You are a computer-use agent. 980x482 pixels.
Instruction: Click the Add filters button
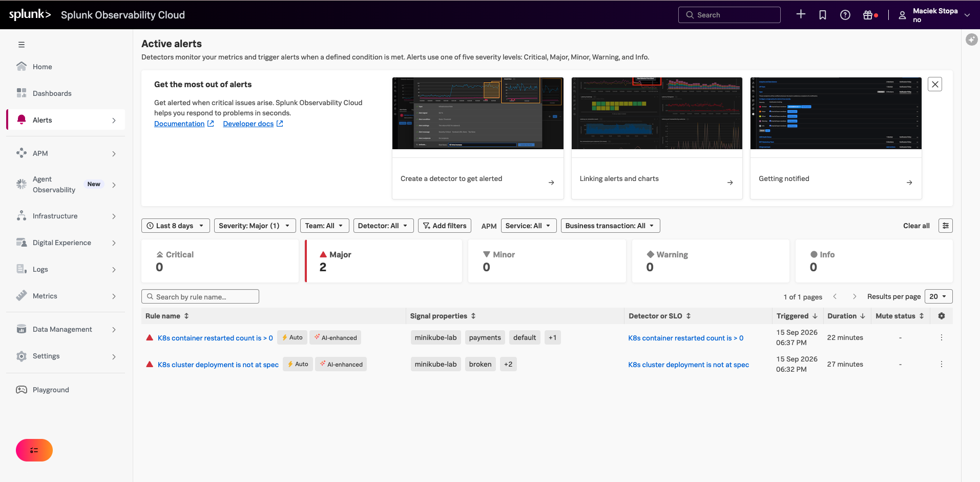445,226
